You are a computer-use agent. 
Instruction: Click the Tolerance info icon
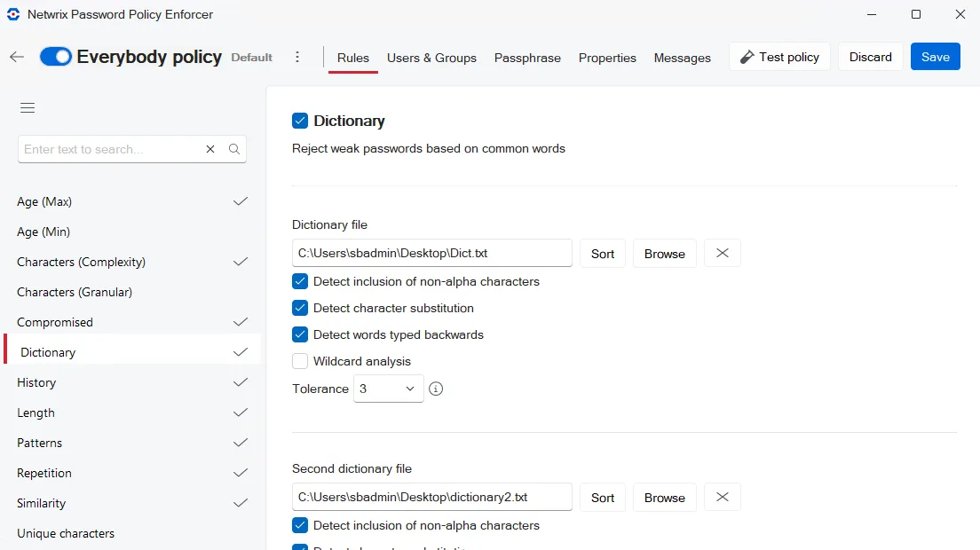(x=436, y=389)
